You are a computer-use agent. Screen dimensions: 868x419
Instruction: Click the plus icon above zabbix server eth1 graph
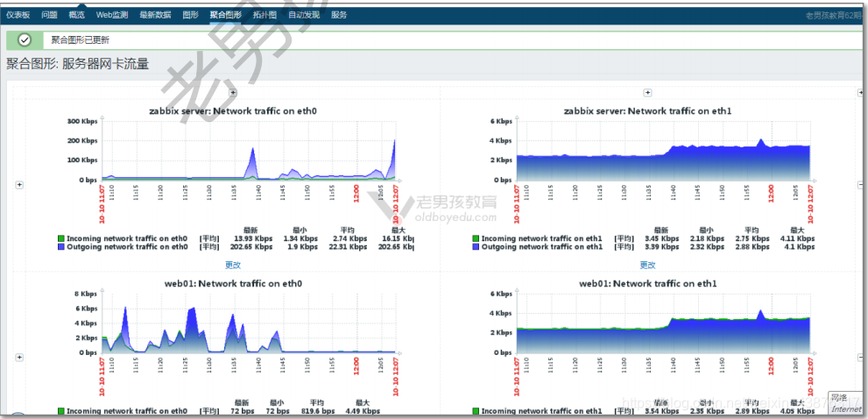(x=647, y=93)
